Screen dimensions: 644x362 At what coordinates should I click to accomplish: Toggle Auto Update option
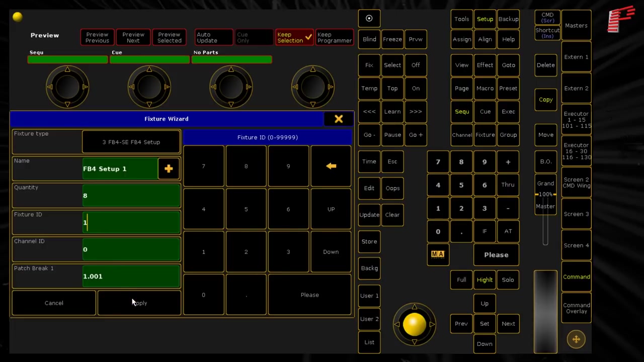click(214, 38)
